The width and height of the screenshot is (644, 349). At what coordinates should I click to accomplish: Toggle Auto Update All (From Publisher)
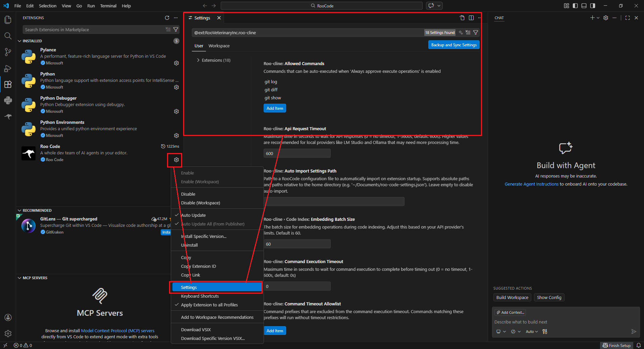coord(213,224)
